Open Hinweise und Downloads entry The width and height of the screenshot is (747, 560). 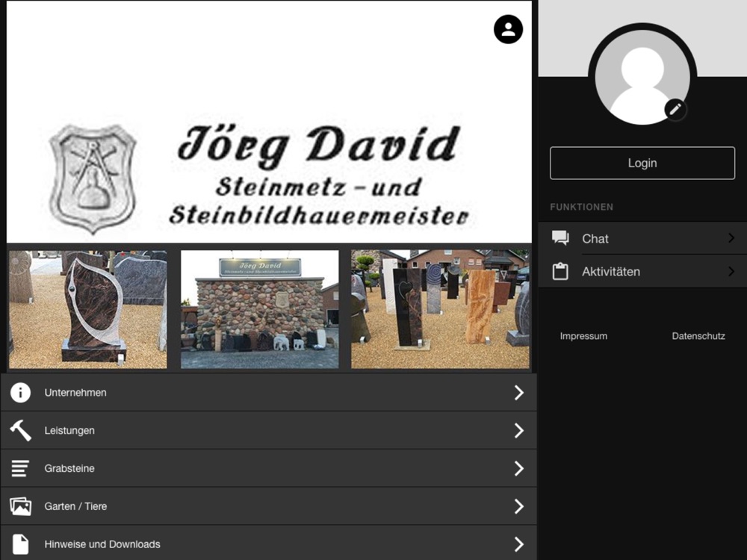click(269, 544)
